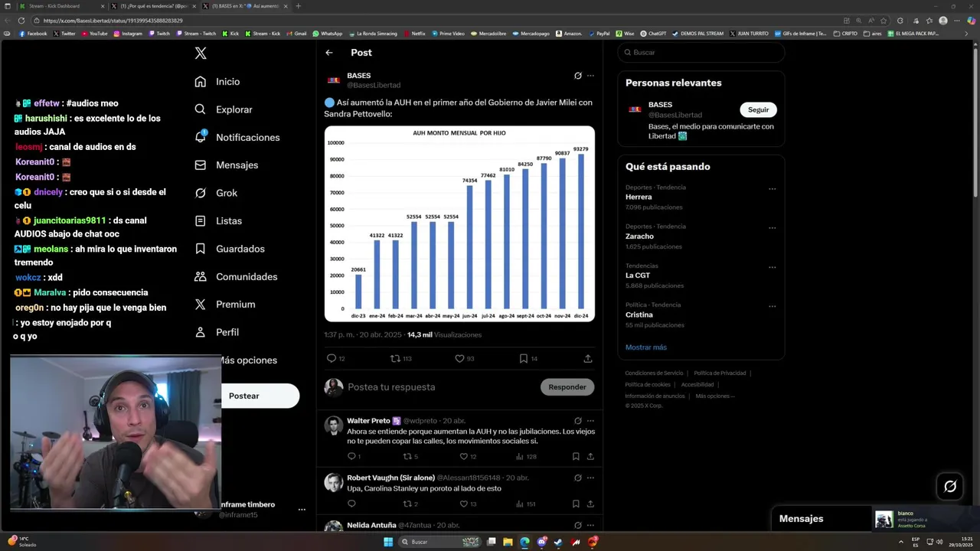Open Walter Preto's profile name

tap(368, 421)
